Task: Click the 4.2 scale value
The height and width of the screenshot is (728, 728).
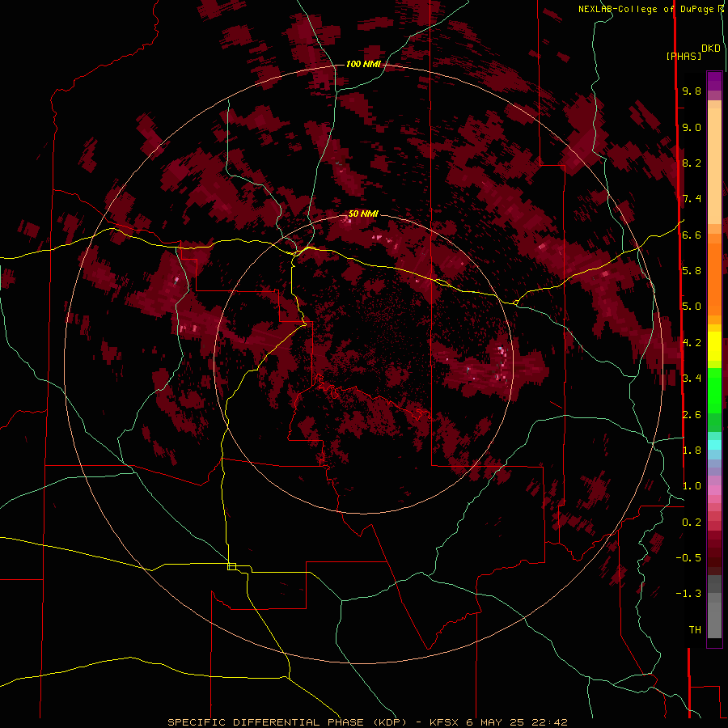Action: [692, 343]
